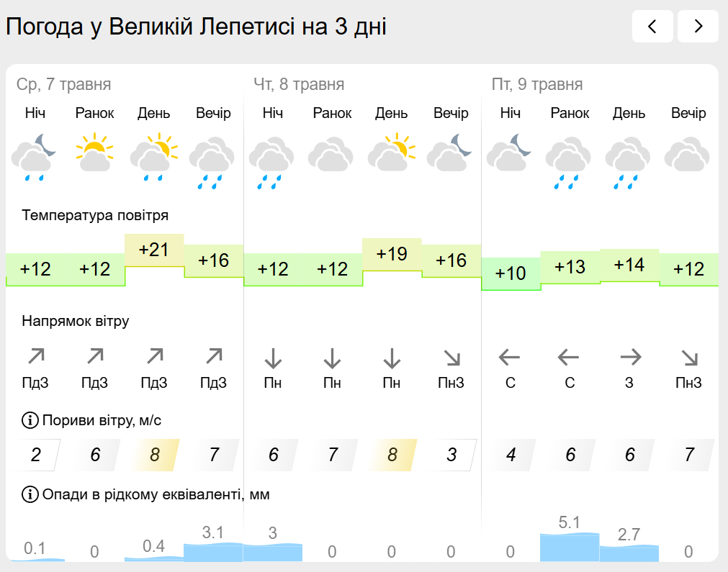Click sunny weather icon for Wednesday Ранок
Image resolution: width=728 pixels, height=572 pixels.
tap(94, 153)
